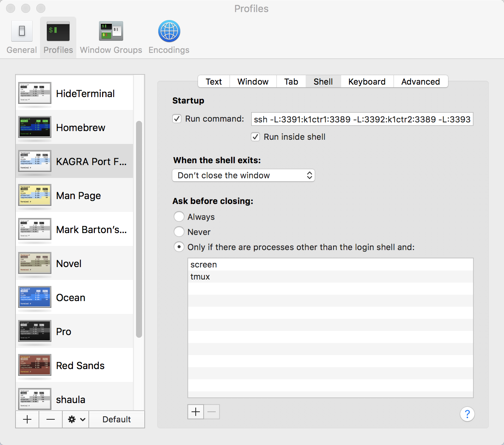The image size is (504, 445).
Task: Toggle the Run inside shell checkbox
Action: coord(256,137)
